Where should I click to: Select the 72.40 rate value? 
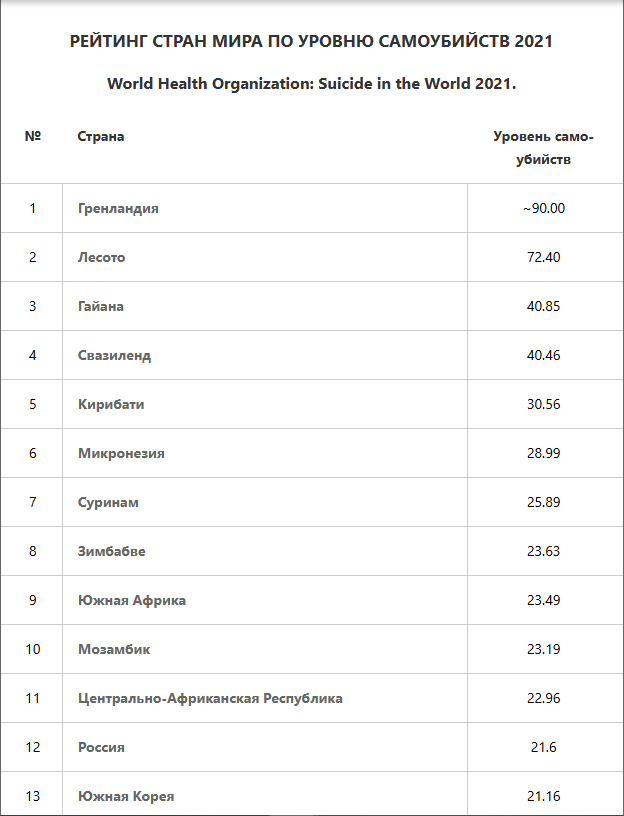coord(543,257)
